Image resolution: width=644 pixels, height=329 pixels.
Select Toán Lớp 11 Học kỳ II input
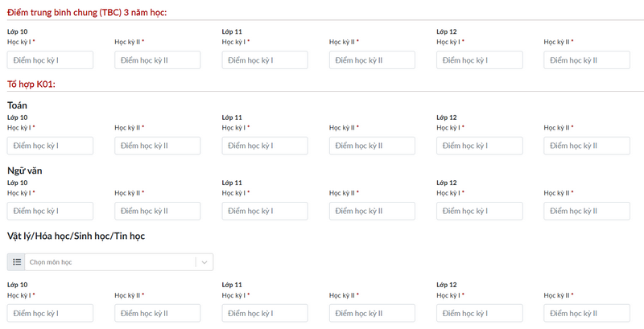[x=372, y=146]
